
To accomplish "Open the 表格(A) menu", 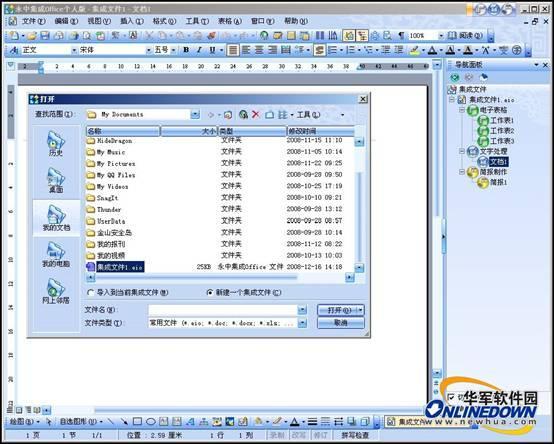I will (230, 21).
